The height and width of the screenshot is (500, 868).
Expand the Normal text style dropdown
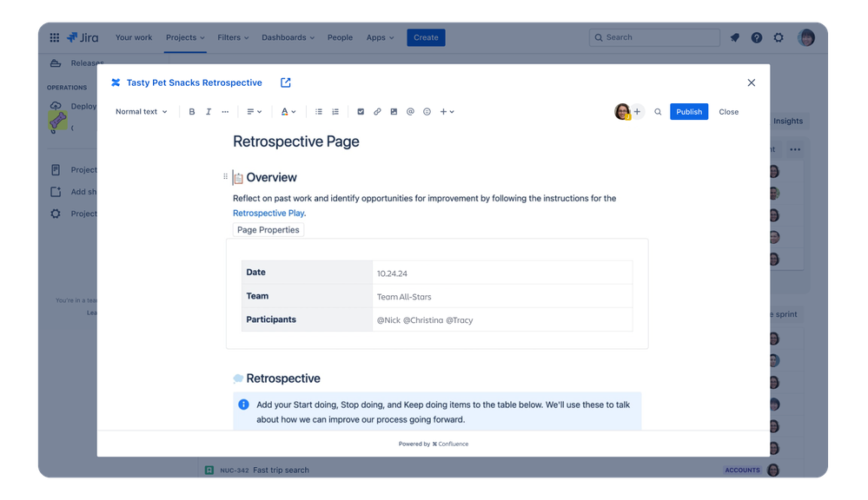coord(141,111)
